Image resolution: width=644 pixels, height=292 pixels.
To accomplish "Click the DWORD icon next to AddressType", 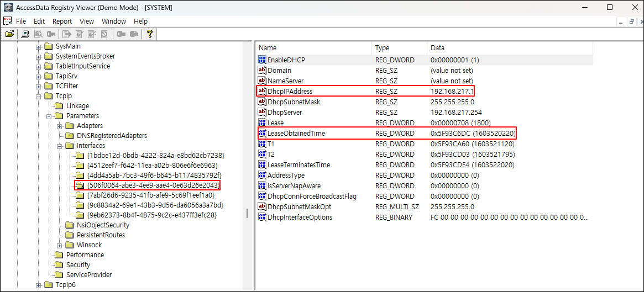I will [262, 175].
